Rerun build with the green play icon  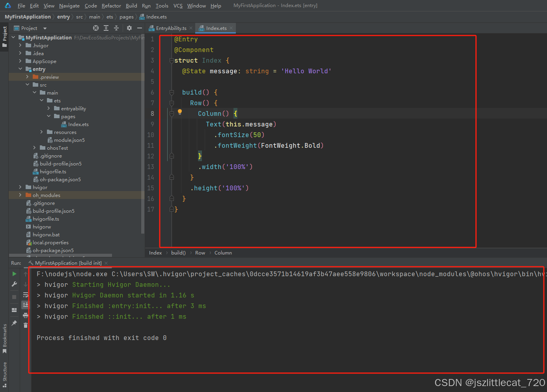coord(14,274)
